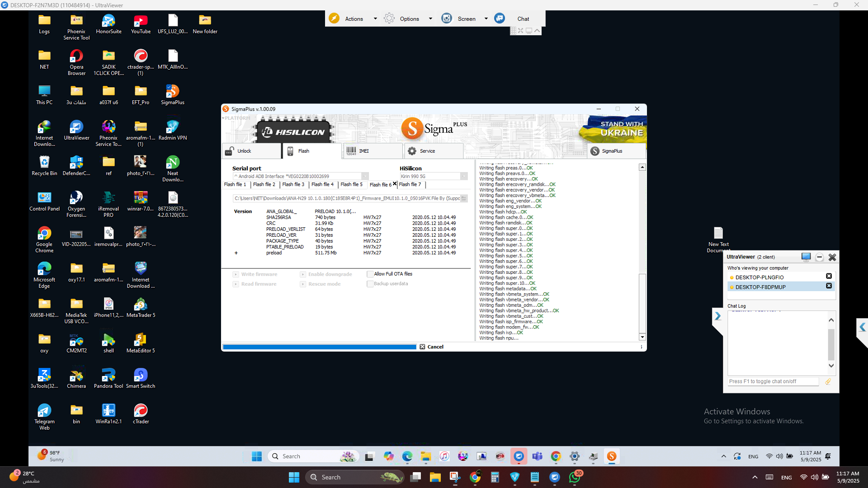Click the chat log scrollbar thumb
Viewport: 868px width, 488px height.
pos(831,344)
